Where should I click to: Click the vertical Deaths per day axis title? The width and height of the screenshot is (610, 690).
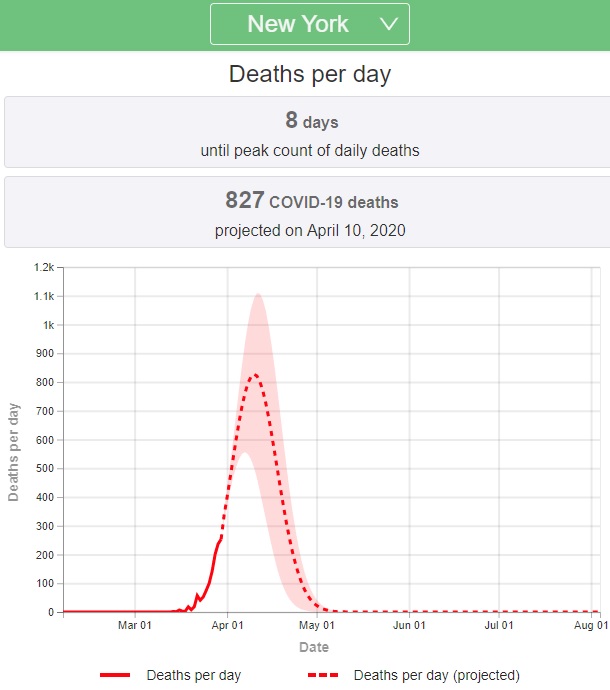[x=14, y=452]
